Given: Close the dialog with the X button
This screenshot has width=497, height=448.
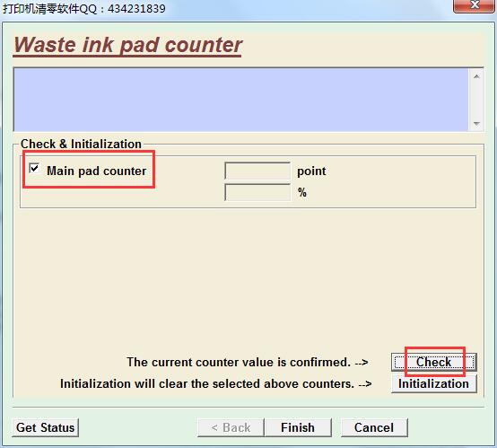Looking at the screenshot, I should point(475,5).
